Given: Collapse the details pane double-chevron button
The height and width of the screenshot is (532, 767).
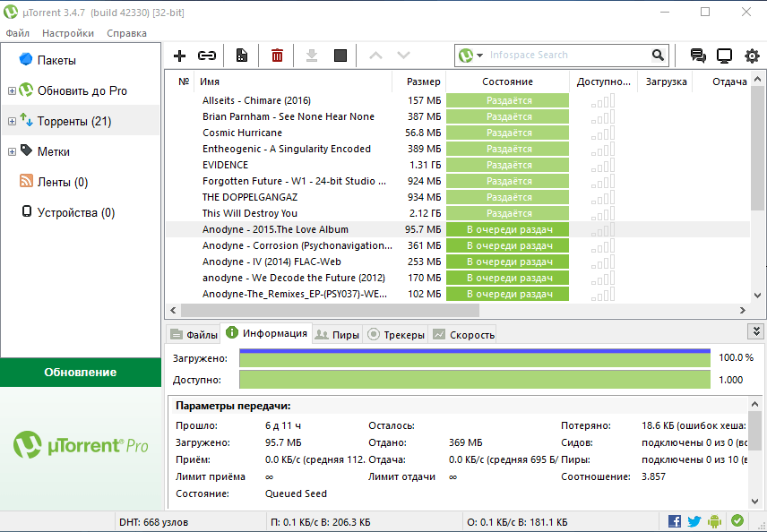Looking at the screenshot, I should tap(755, 331).
